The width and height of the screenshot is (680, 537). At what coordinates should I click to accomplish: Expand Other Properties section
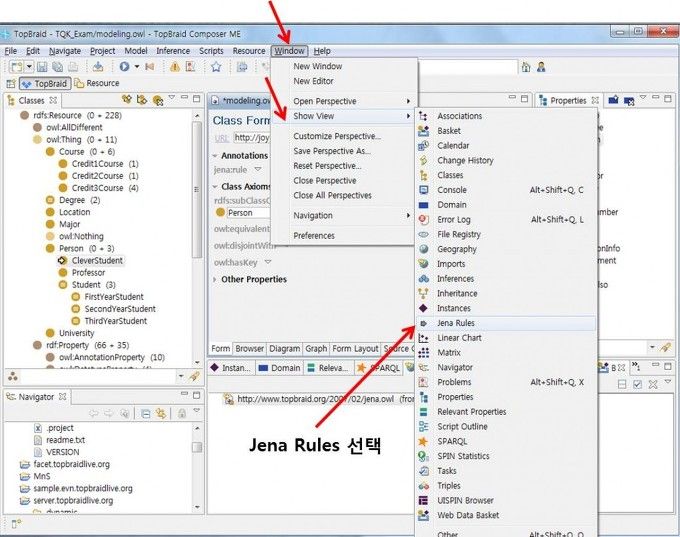coord(215,279)
